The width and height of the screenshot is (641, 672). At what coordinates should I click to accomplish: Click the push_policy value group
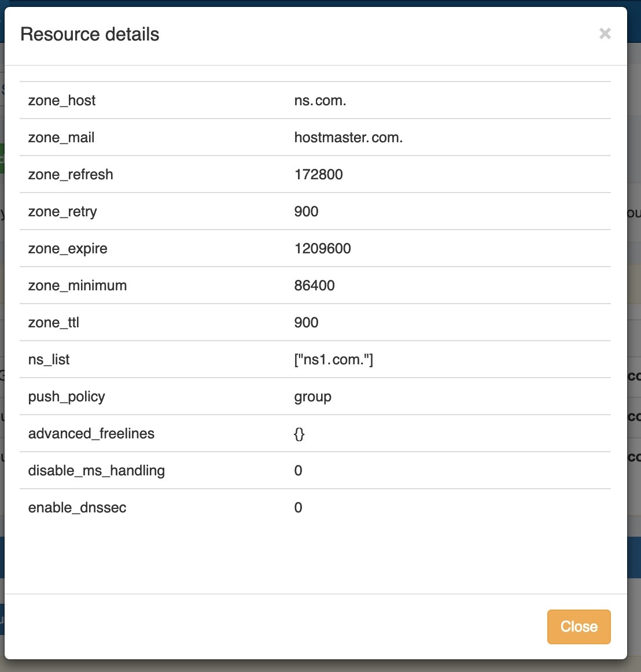click(312, 397)
